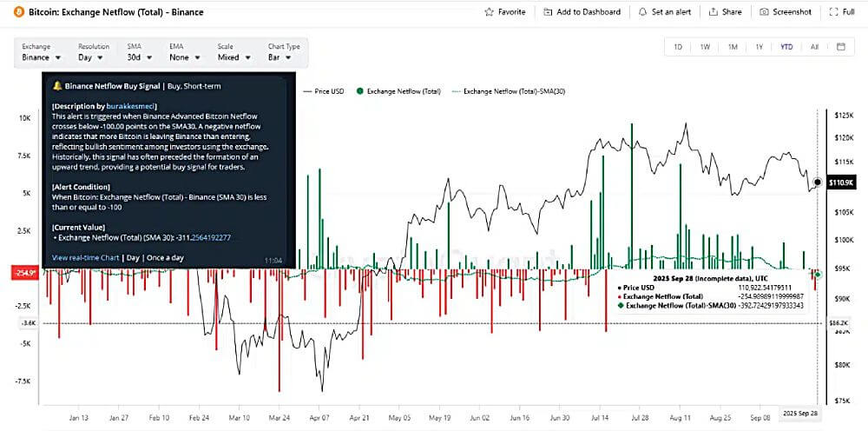Click the Screenshot camera icon
The width and height of the screenshot is (868, 431).
[x=764, y=12]
